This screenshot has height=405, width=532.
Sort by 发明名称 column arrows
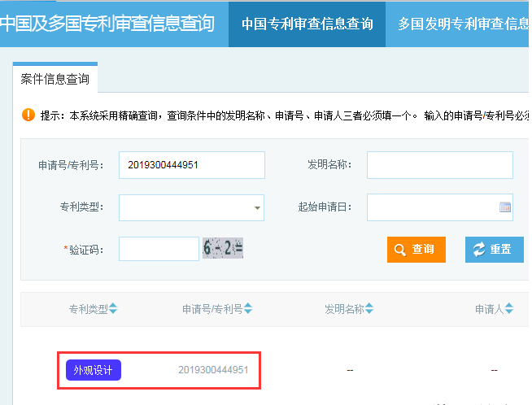(x=369, y=309)
